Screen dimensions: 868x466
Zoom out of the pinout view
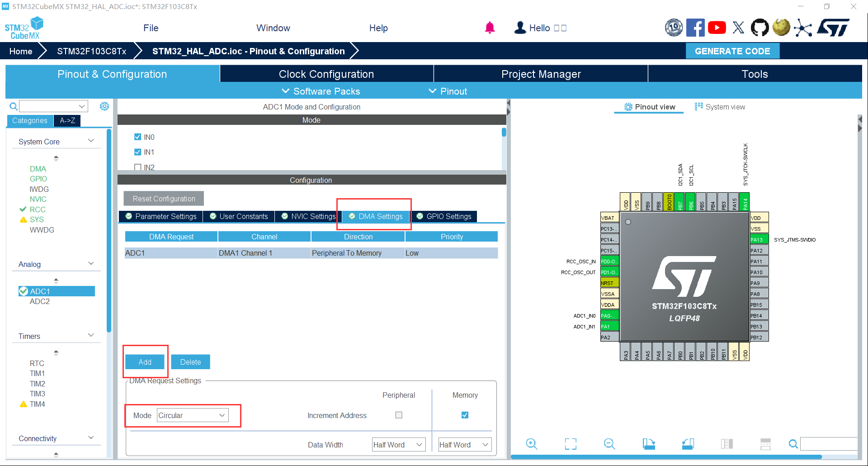(x=609, y=444)
